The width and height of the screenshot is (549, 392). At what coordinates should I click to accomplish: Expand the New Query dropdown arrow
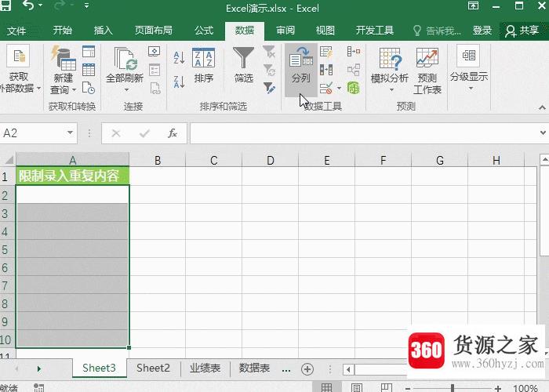point(74,90)
